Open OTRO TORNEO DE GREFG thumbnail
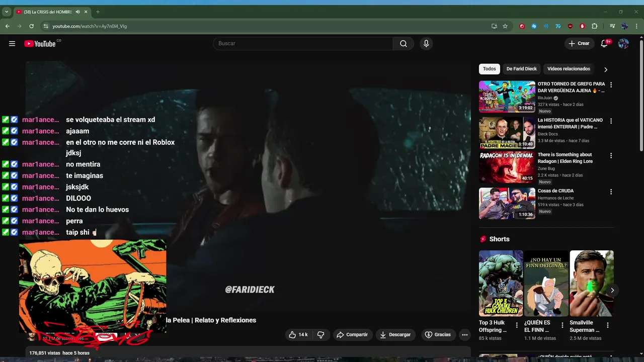644x362 pixels. click(507, 97)
